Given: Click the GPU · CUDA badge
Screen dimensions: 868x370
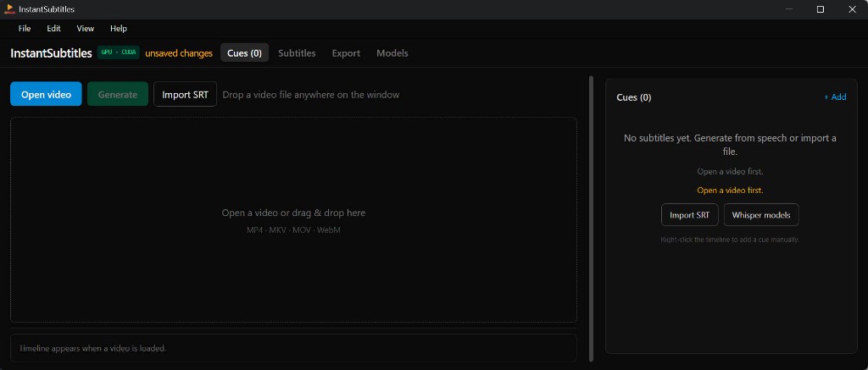Looking at the screenshot, I should coord(119,52).
